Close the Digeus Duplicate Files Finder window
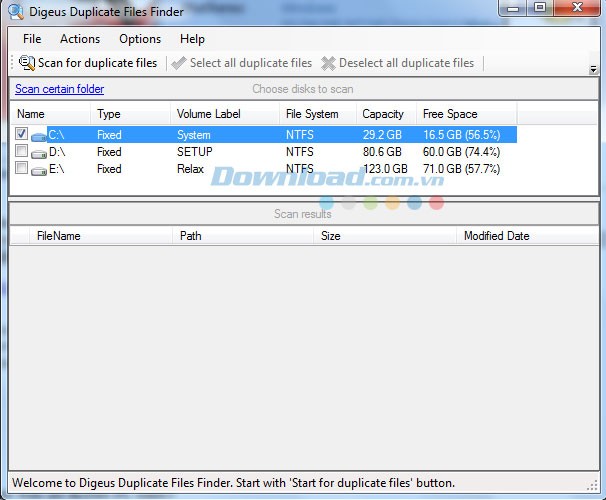The image size is (606, 500). [577, 8]
